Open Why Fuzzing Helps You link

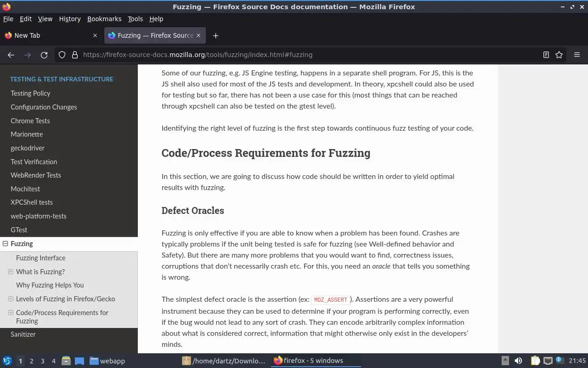[50, 285]
